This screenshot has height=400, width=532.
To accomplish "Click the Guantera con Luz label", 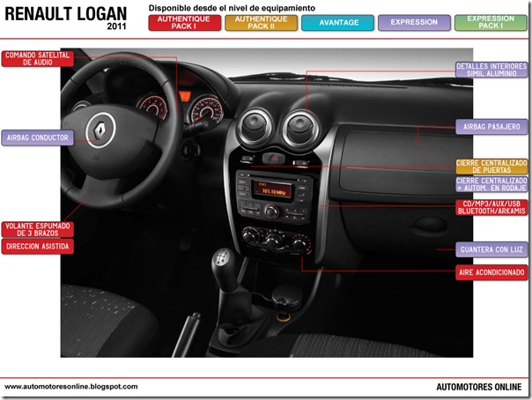I will [491, 249].
